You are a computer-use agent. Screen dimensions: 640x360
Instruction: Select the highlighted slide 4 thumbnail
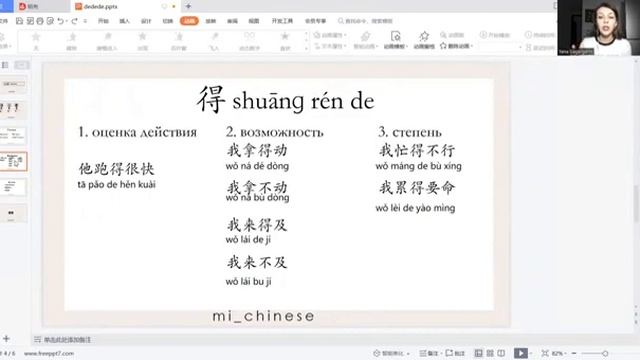tap(13, 162)
